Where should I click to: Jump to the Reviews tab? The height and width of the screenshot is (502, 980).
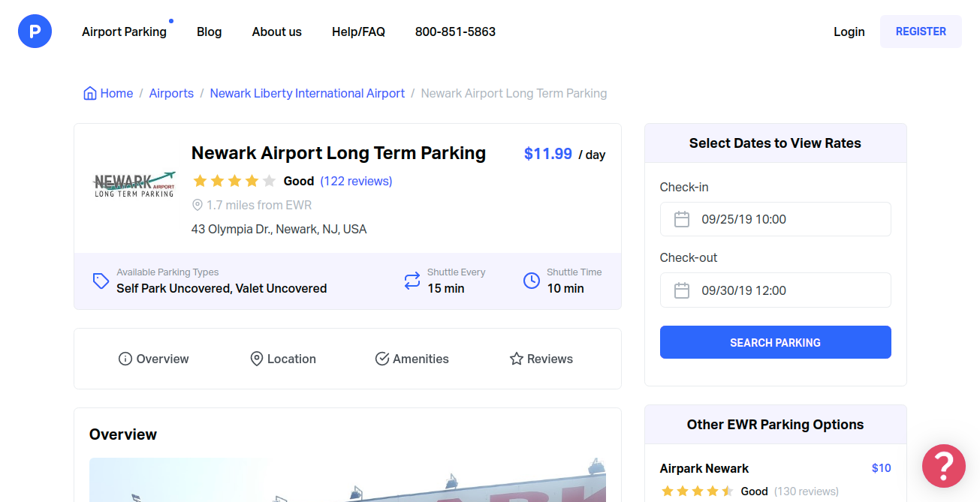tap(541, 359)
